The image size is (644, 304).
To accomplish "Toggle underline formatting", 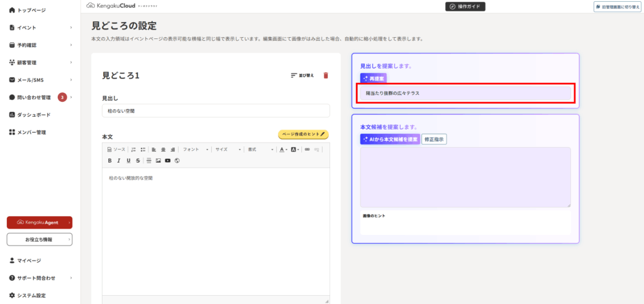I will click(x=128, y=160).
